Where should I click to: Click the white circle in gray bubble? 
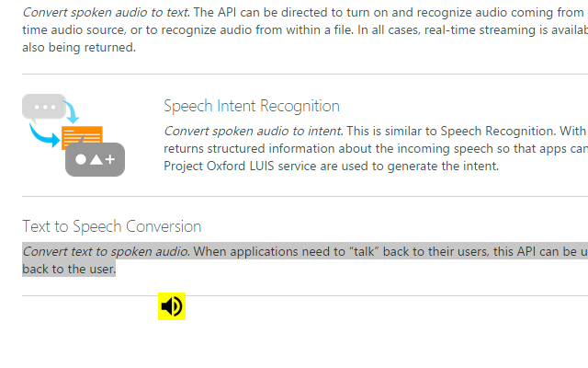pos(81,159)
